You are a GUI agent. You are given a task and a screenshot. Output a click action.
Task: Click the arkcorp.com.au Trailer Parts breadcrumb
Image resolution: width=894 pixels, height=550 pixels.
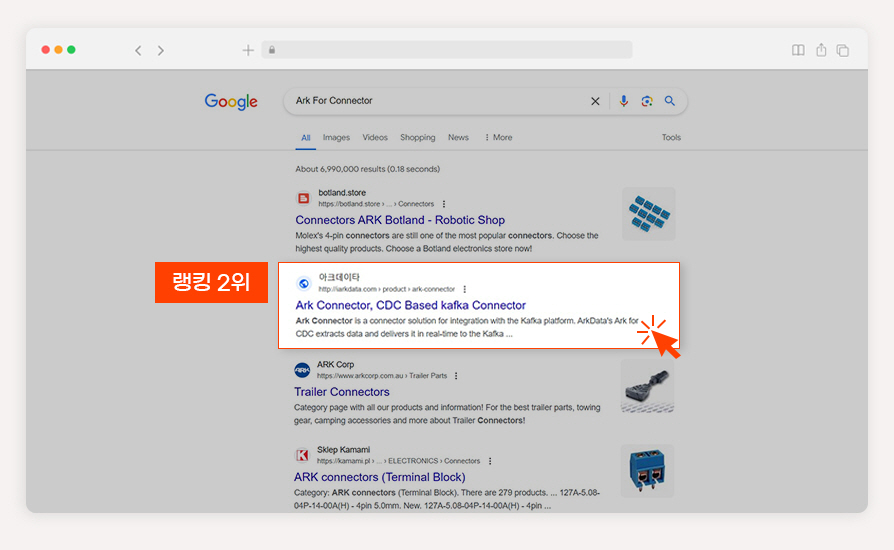coord(382,376)
